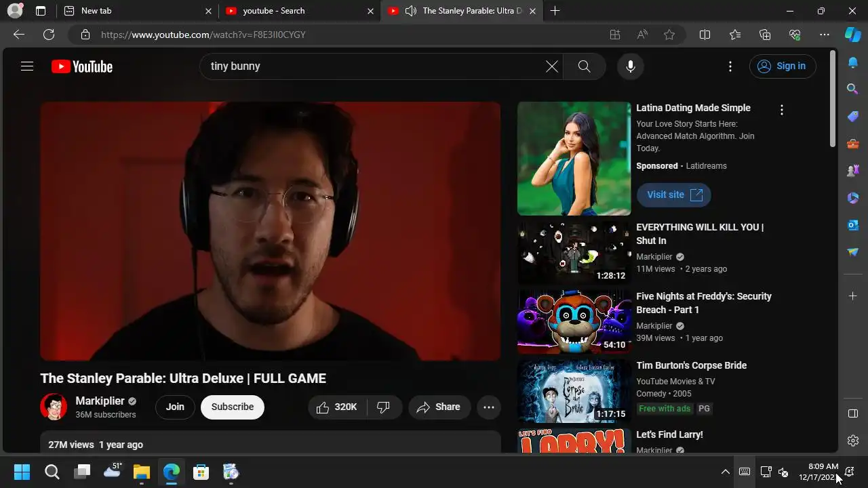Open Microsoft Store from taskbar
Screen dimensions: 868x488
[201, 472]
